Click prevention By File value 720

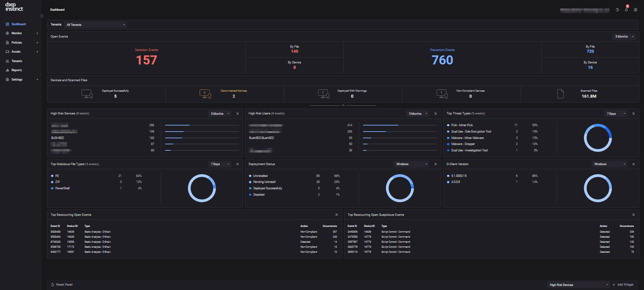click(590, 51)
